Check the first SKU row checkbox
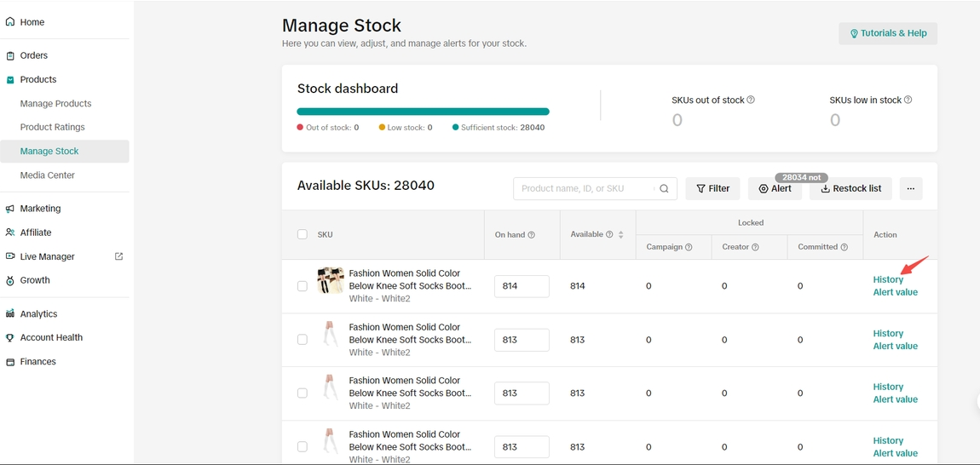 click(x=303, y=286)
